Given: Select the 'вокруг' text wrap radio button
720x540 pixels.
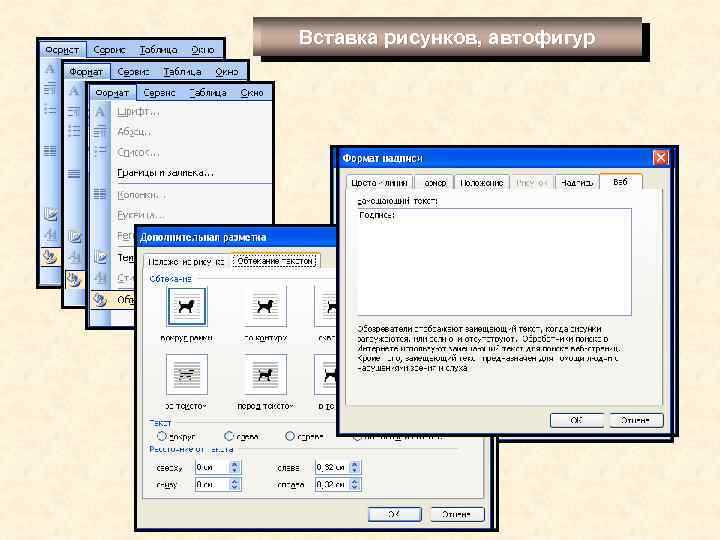Looking at the screenshot, I should coord(162,436).
